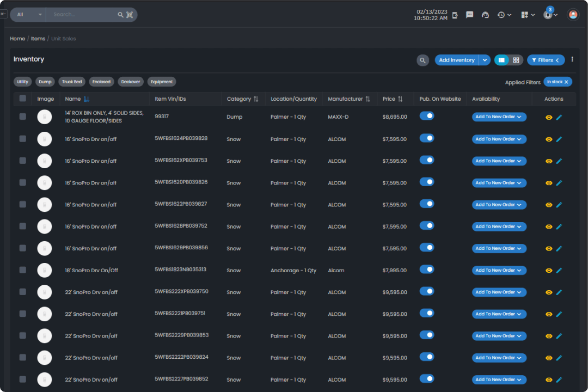This screenshot has height=392, width=588.
Task: Check the 14' ROX BIN ONLY row
Action: tap(23, 117)
